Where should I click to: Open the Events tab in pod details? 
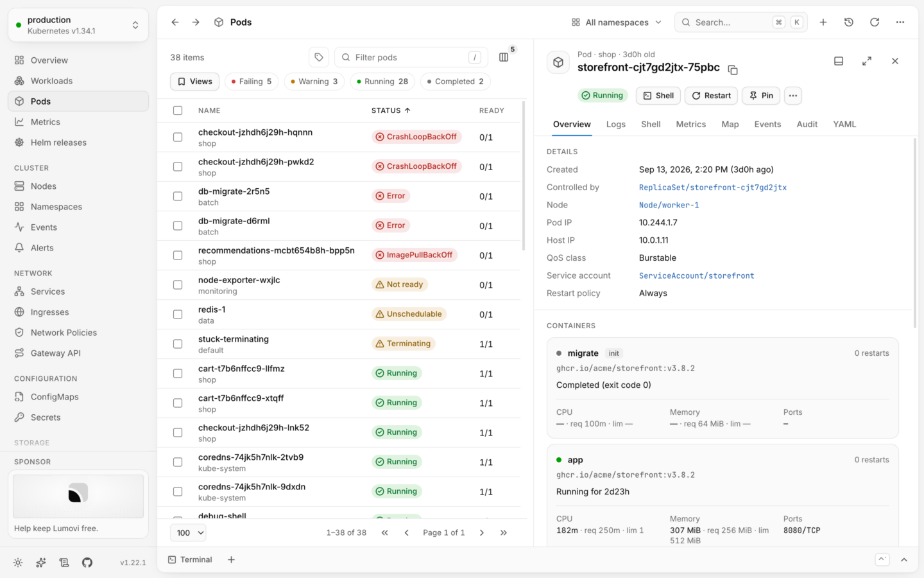[x=767, y=124]
